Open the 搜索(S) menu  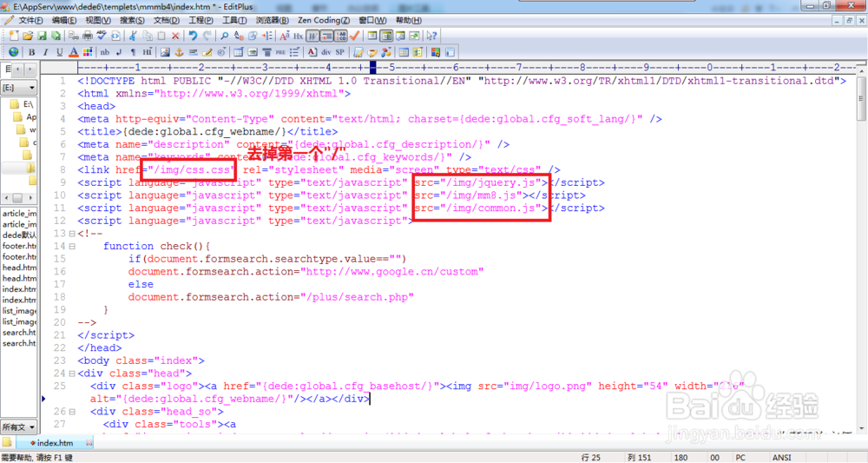point(132,21)
